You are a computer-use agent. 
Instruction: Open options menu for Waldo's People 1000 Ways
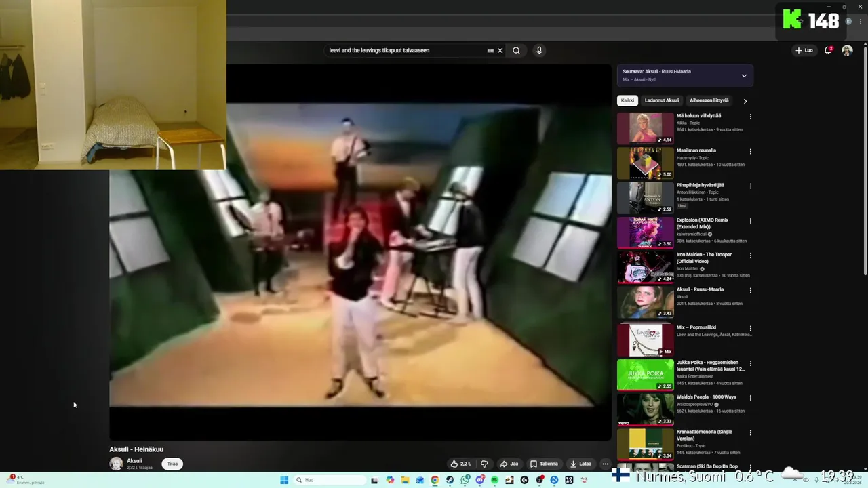[750, 398]
